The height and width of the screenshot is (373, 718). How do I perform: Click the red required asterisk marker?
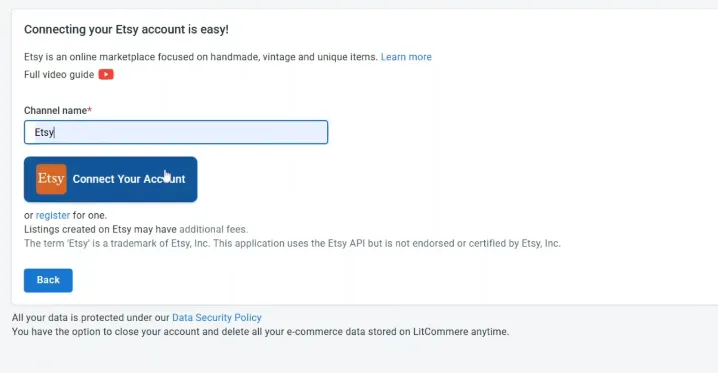click(90, 109)
